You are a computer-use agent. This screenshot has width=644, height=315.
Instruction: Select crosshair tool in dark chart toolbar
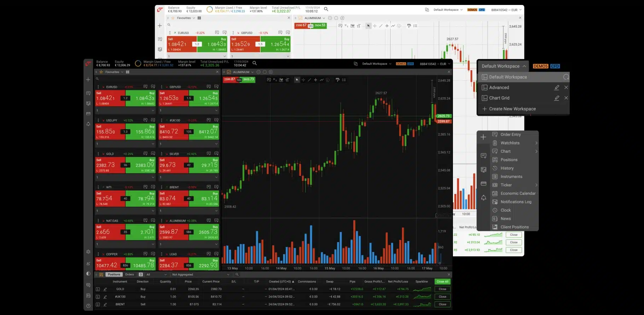(303, 80)
